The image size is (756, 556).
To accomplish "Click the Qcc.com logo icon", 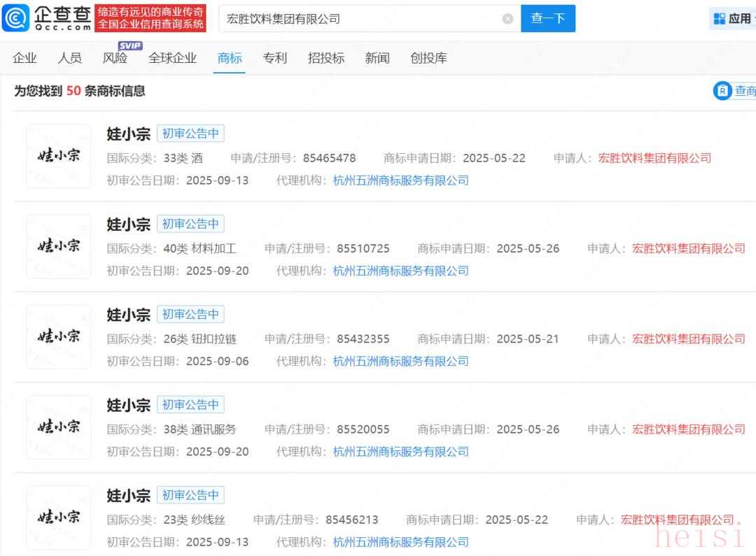I will coord(16,18).
